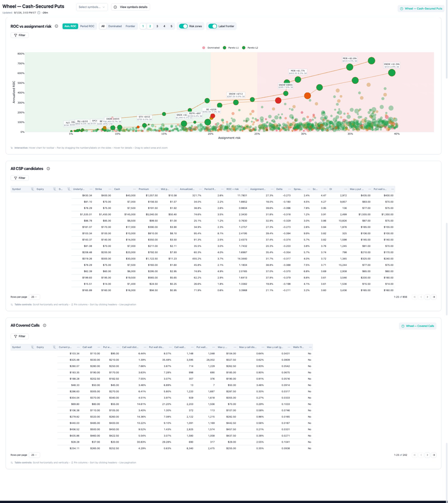Select the All points filter tab
This screenshot has width=448, height=503.
tap(103, 26)
